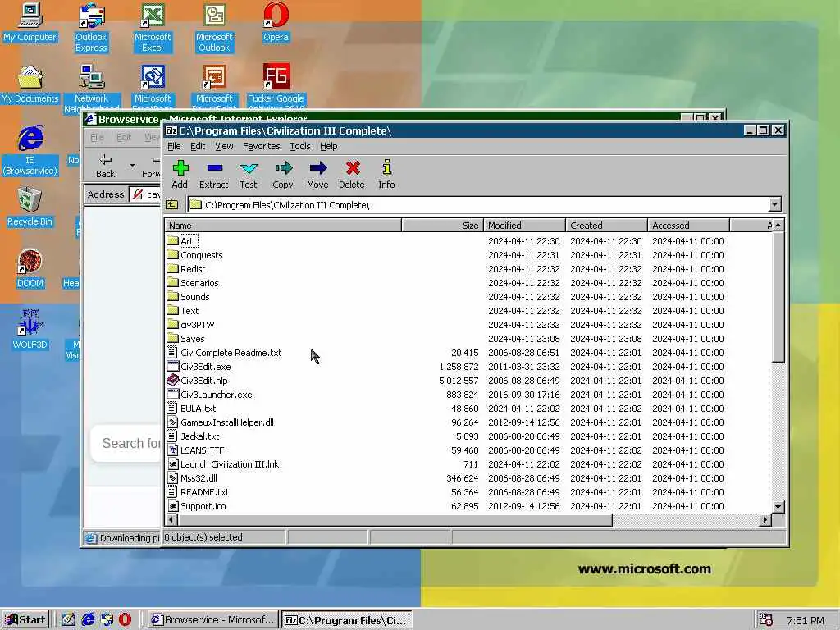
Task: Select the Jackal.txt file
Action: coord(200,436)
